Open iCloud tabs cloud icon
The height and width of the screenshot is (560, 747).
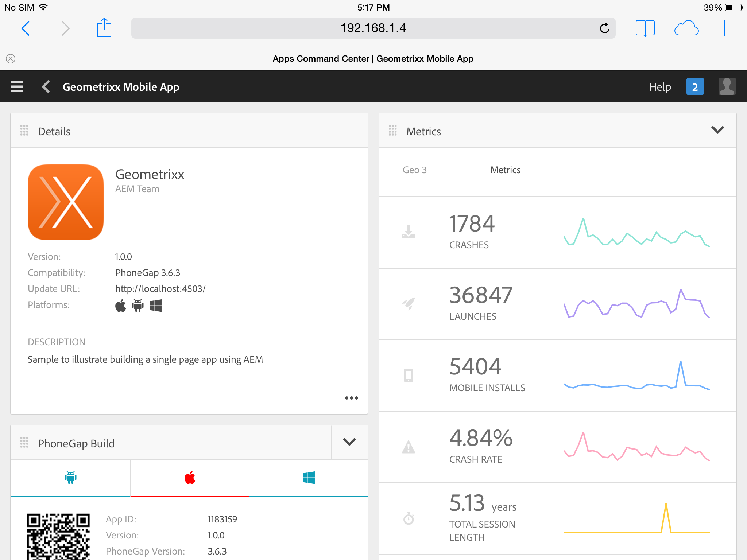tap(686, 28)
